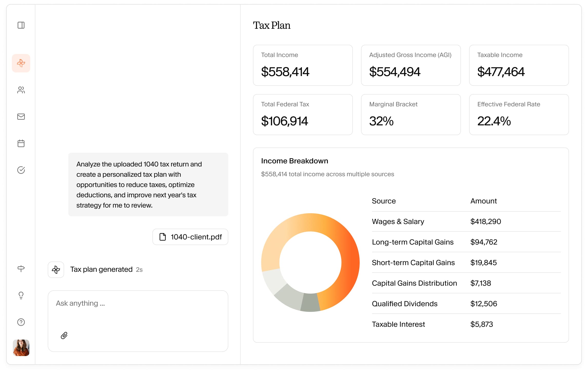Open the calendar icon in sidebar

tap(21, 143)
